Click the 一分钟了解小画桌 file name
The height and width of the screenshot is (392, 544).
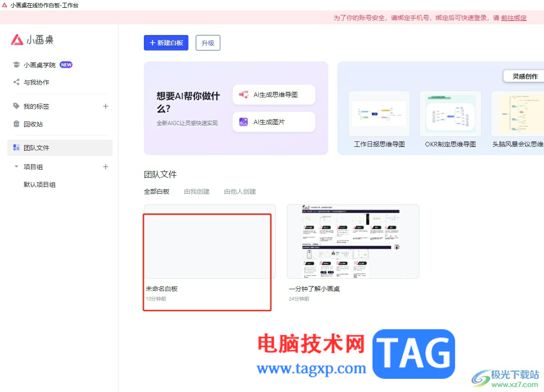click(x=314, y=289)
